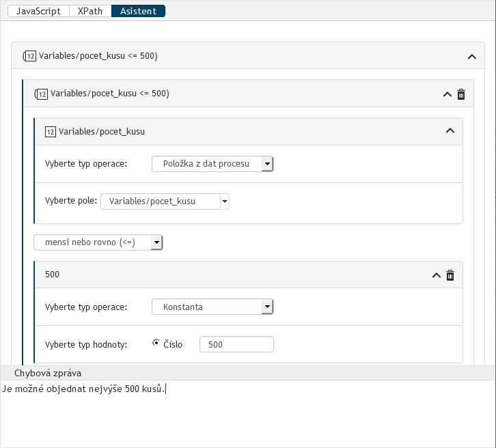Switch to the JavaScript tab

[38, 11]
